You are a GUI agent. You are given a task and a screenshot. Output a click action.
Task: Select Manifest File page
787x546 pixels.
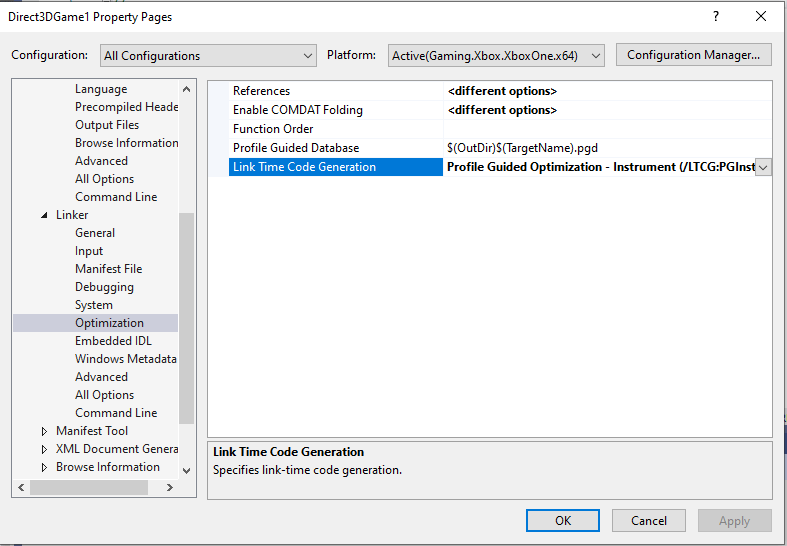click(x=108, y=269)
